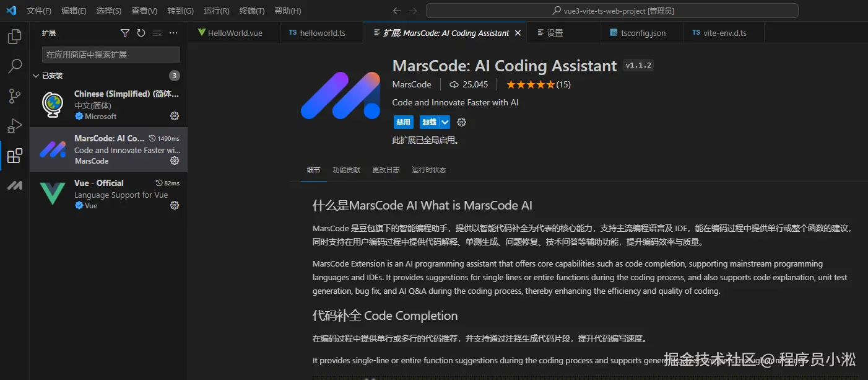Close the MarsCode extension tab
Image resolution: width=868 pixels, height=380 pixels.
(x=518, y=33)
